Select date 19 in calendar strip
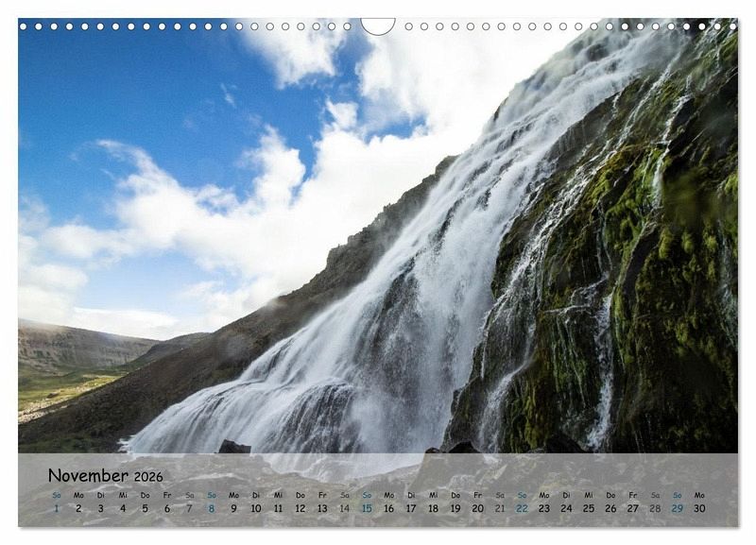Screen dimensions: 756x545 455,508
